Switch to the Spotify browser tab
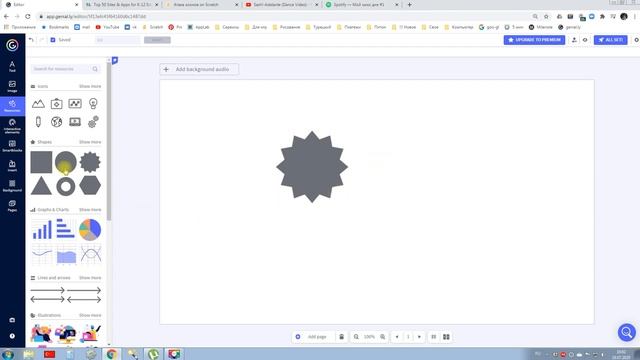This screenshot has width=640, height=360. pos(361,4)
